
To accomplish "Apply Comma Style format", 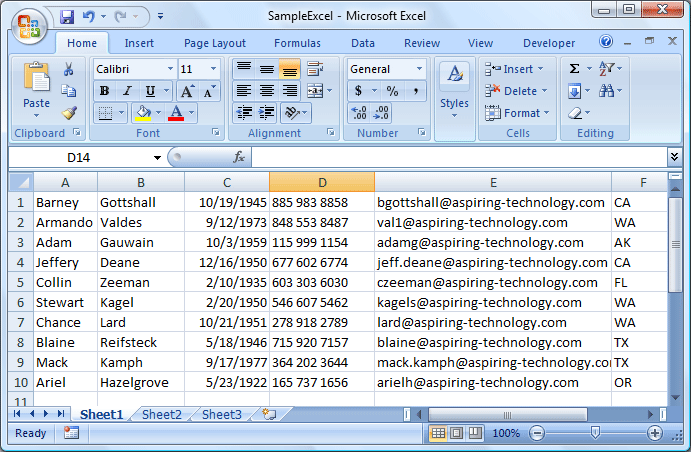I will [415, 91].
